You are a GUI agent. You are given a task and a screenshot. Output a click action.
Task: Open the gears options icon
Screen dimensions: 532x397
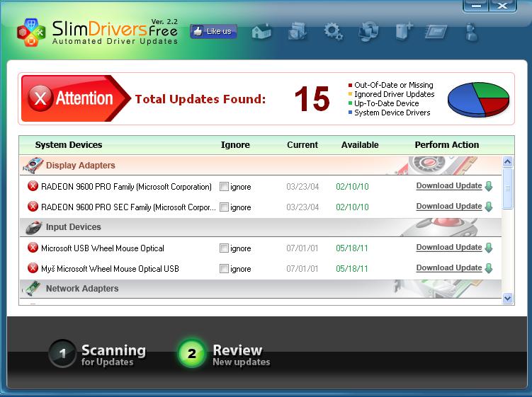click(x=333, y=32)
